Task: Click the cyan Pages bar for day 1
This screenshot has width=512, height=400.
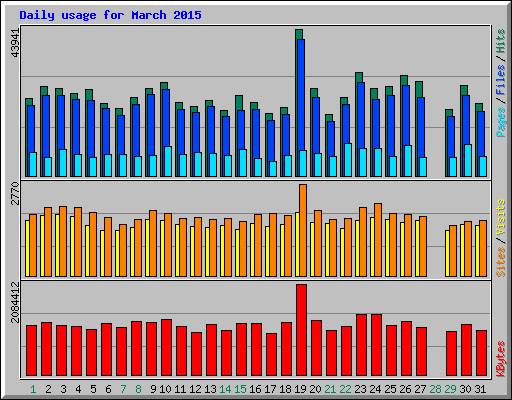Action: coord(33,165)
